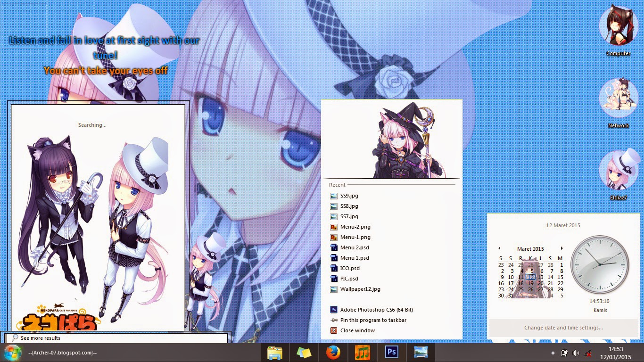Viewport: 644px width, 362px height.
Task: Select date 20 in the calendar
Action: (x=540, y=283)
